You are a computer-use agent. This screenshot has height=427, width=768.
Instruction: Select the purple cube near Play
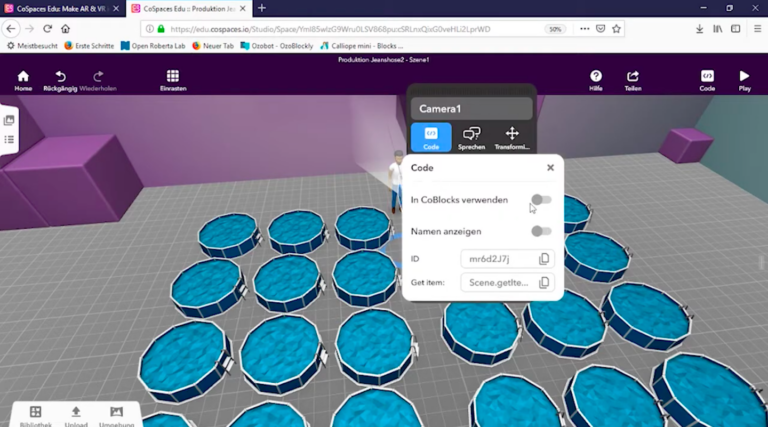pyautogui.click(x=686, y=143)
